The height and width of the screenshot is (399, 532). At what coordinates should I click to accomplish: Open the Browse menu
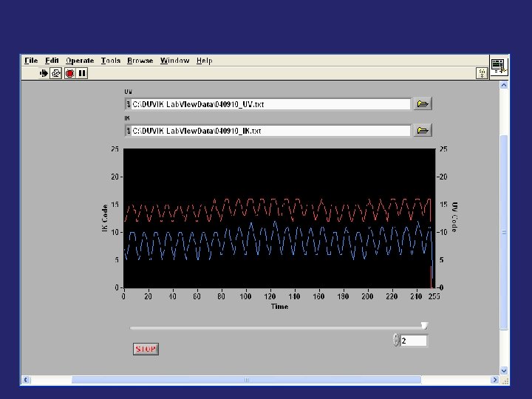coord(140,61)
